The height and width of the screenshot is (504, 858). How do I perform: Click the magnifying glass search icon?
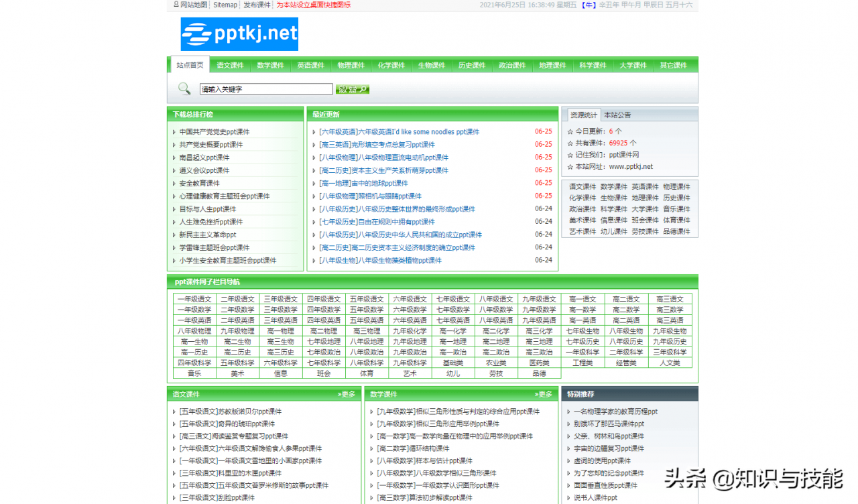[x=184, y=88]
